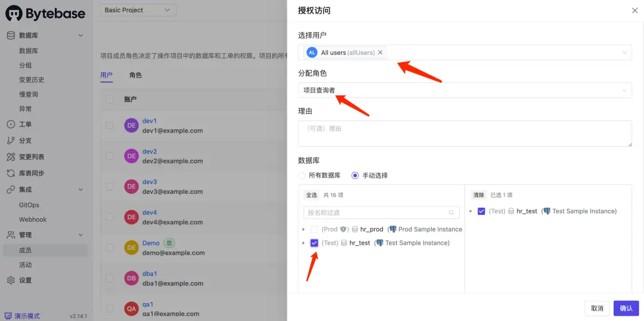
Task: Collapse the 管理 sidebar section
Action: click(81, 234)
